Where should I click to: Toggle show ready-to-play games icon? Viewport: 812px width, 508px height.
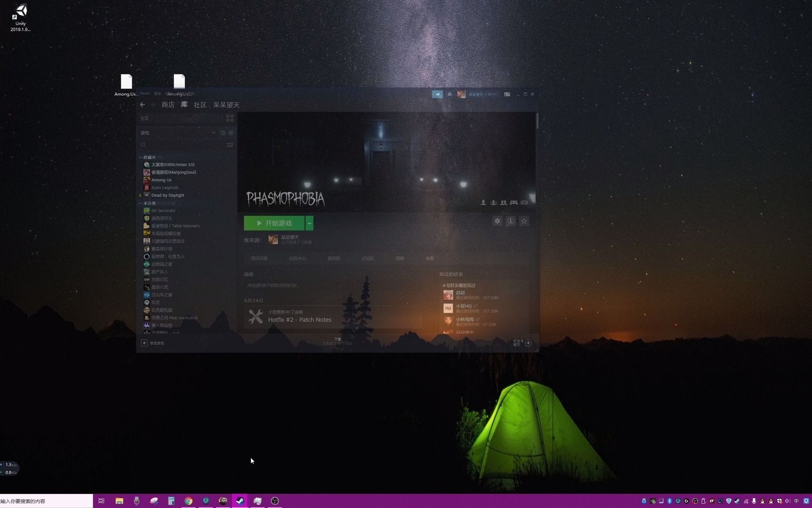point(231,133)
